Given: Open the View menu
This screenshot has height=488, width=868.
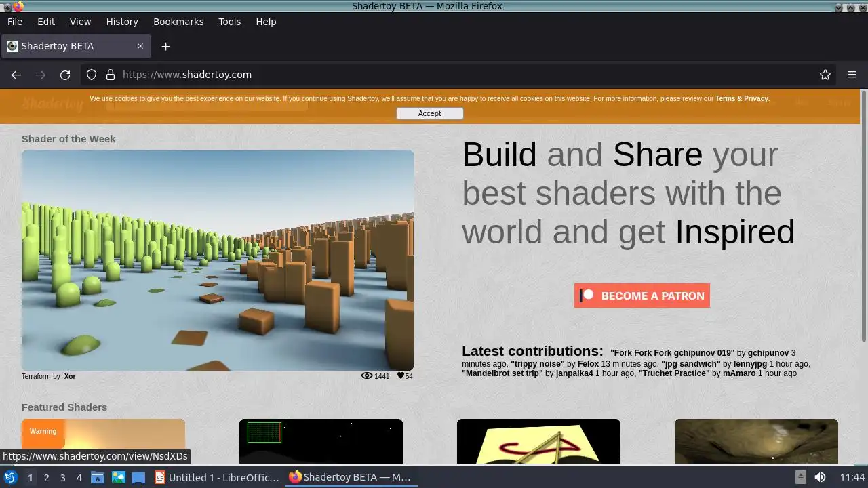Looking at the screenshot, I should (x=80, y=22).
